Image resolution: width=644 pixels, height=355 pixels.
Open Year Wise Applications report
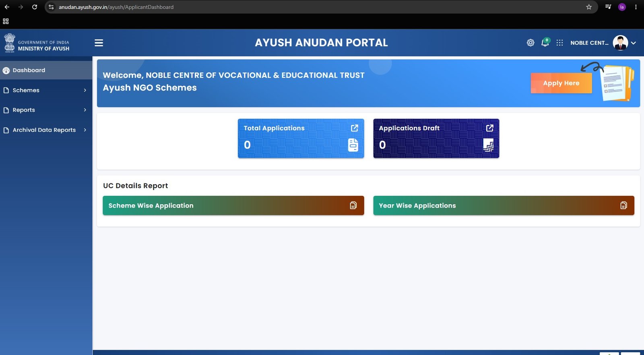[504, 206]
